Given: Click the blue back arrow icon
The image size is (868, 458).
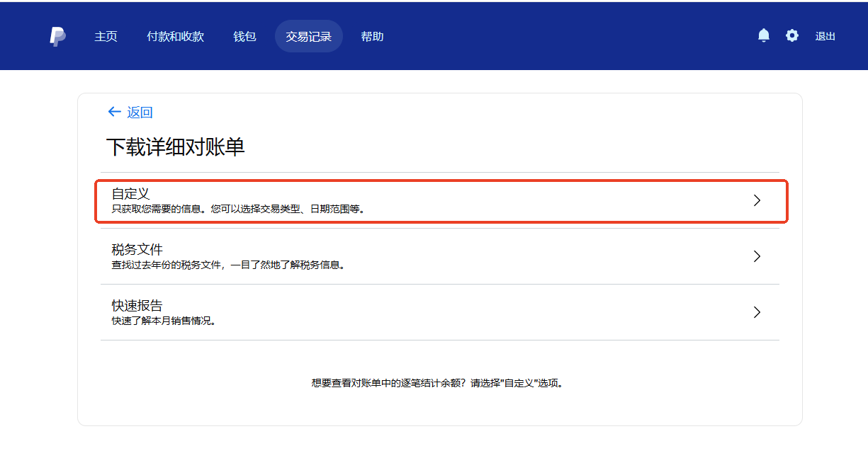Looking at the screenshot, I should coord(114,112).
